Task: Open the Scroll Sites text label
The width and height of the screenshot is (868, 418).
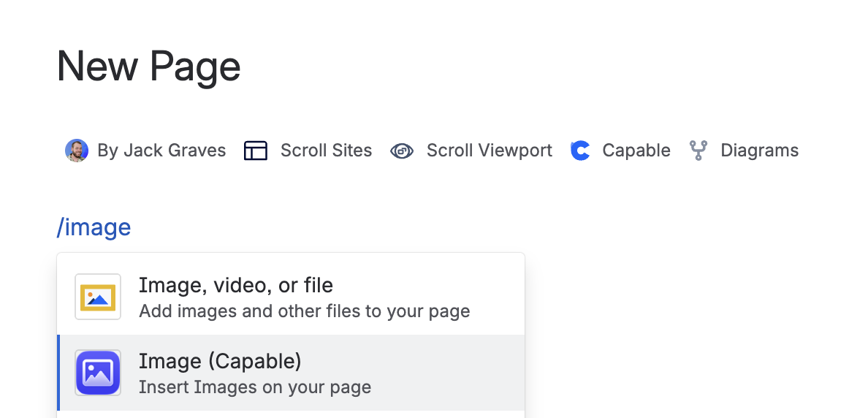Action: [326, 151]
